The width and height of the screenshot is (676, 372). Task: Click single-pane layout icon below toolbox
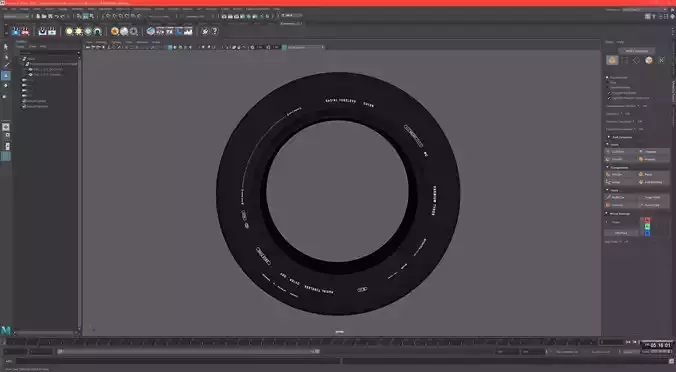(x=6, y=127)
